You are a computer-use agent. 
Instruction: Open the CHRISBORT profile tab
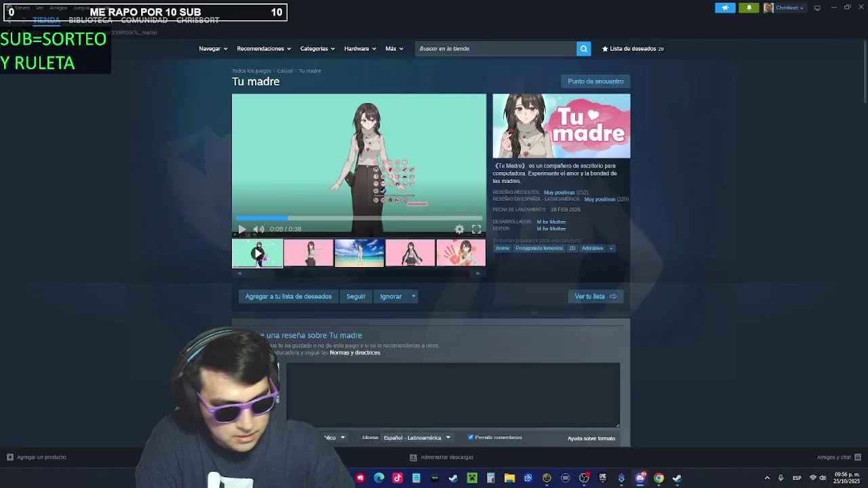(197, 20)
